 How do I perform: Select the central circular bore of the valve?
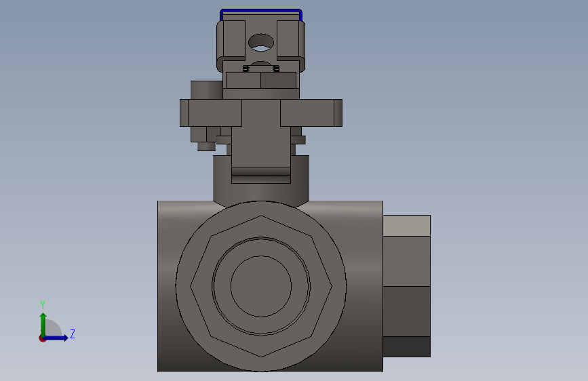[x=261, y=286]
